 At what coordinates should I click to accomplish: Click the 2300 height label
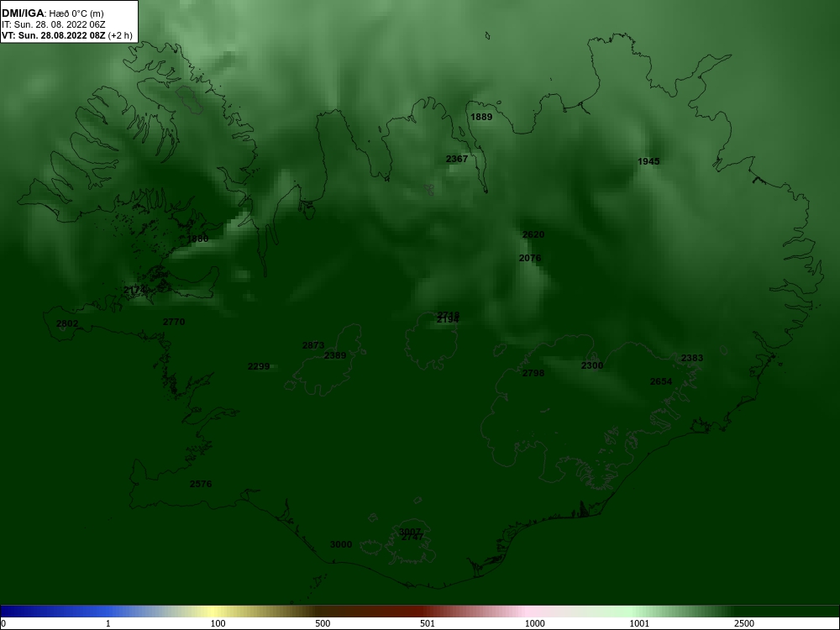(592, 365)
